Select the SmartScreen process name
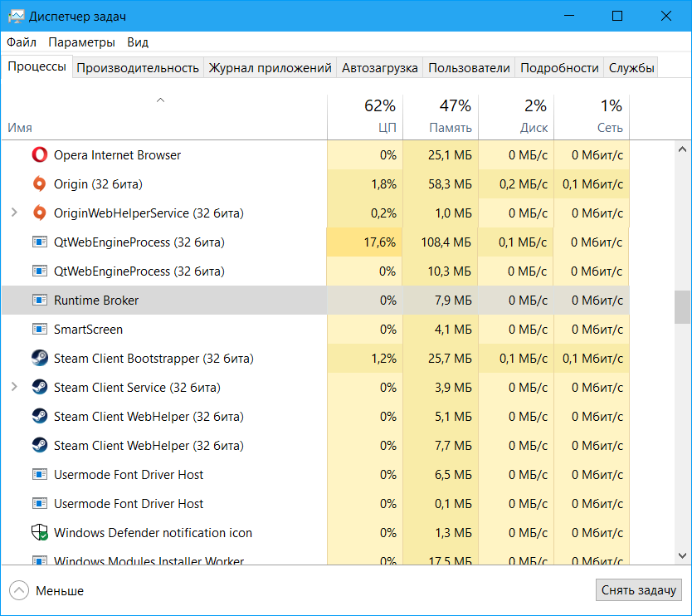692x616 pixels. pyautogui.click(x=88, y=330)
